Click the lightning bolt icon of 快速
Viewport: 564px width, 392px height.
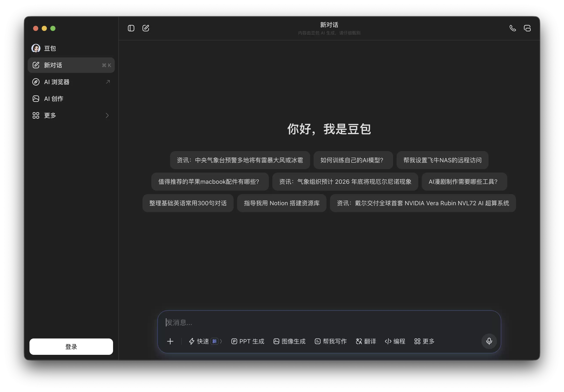(192, 341)
